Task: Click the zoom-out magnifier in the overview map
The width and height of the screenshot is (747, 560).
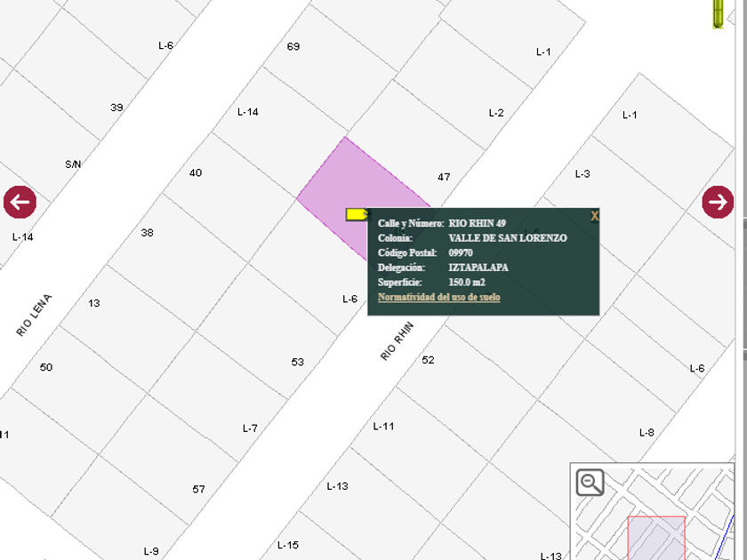Action: point(590,483)
